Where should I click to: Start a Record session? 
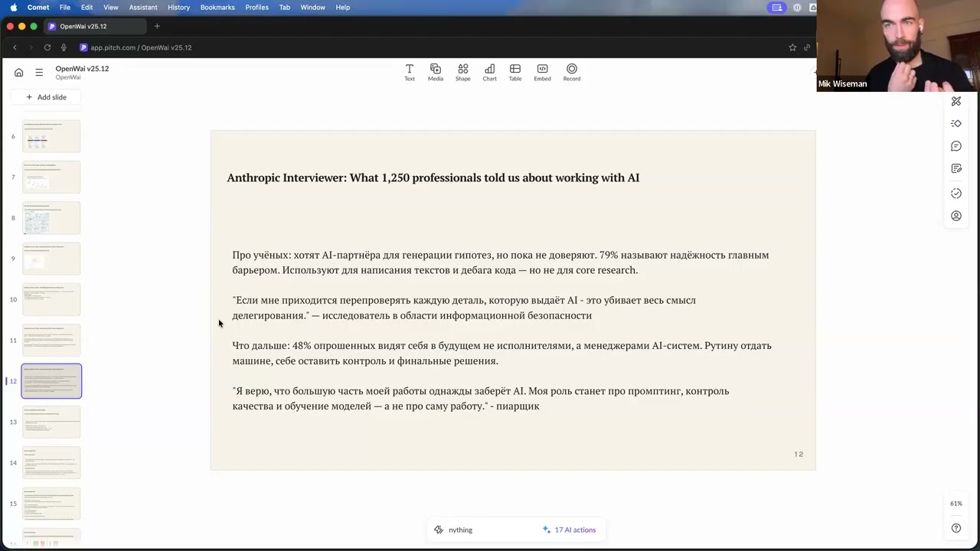click(572, 73)
